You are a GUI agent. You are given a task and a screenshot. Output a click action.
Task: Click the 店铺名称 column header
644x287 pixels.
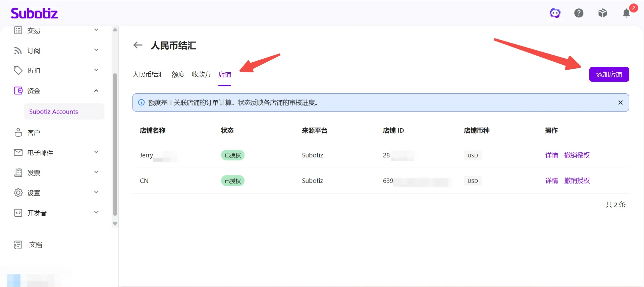[153, 131]
